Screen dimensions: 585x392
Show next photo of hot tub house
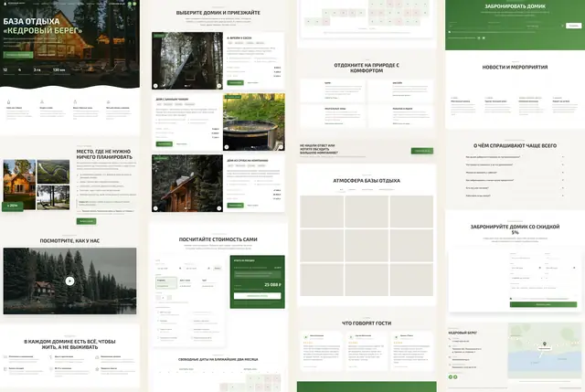[281, 147]
